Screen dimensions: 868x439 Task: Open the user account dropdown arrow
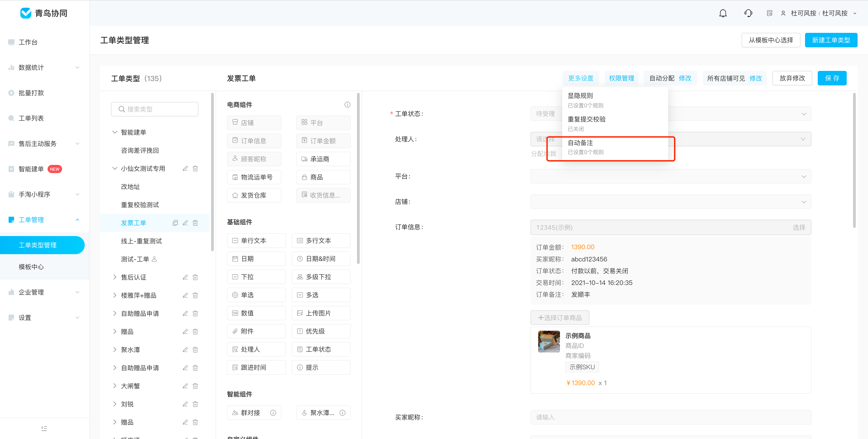tap(855, 13)
